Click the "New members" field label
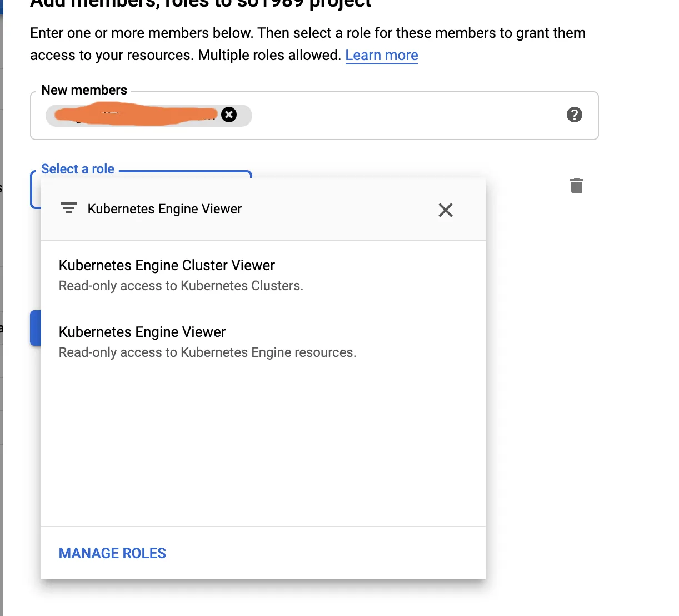679x616 pixels. pos(84,90)
